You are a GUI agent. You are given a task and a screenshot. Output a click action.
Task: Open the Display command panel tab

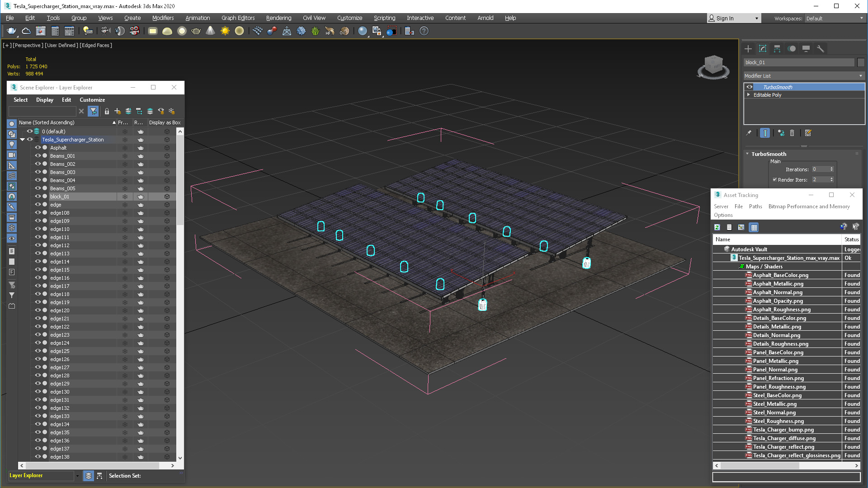pyautogui.click(x=806, y=49)
